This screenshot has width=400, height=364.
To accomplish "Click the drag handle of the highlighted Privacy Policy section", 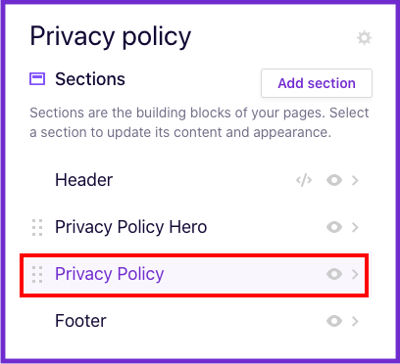I will point(37,274).
